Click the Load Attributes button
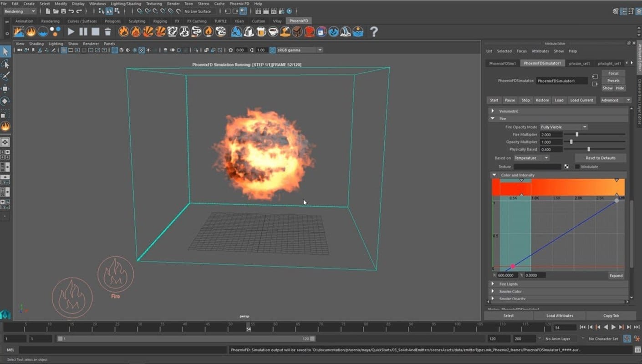Image resolution: width=642 pixels, height=364 pixels. point(560,315)
